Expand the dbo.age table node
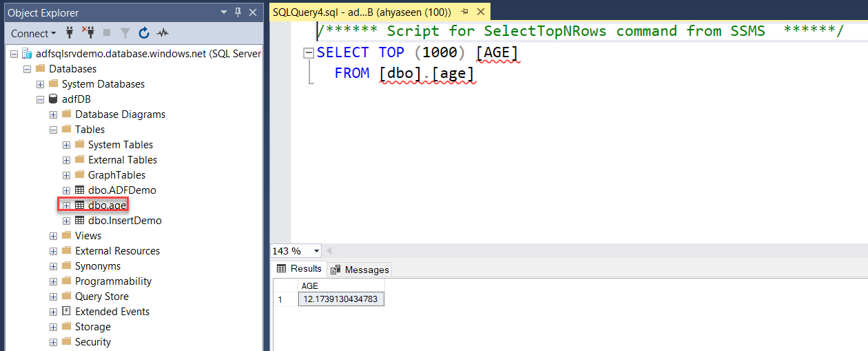The image size is (868, 351). 66,205
